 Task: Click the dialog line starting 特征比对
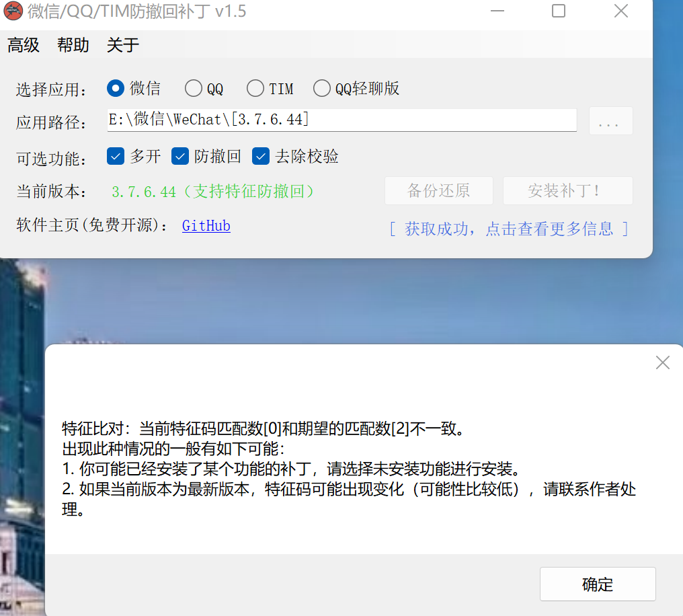click(264, 428)
